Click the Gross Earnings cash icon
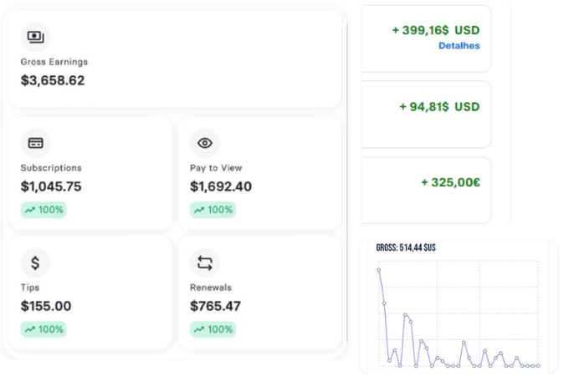The width and height of the screenshot is (569, 392). coord(35,37)
